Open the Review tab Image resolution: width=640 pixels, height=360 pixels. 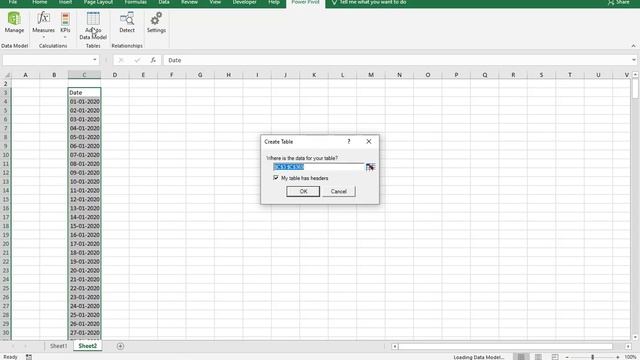[189, 2]
